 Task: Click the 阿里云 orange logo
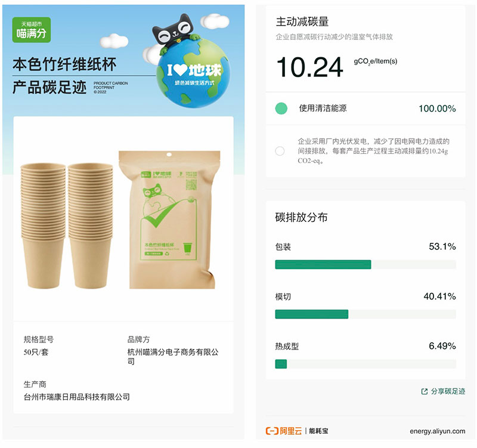pos(284,431)
